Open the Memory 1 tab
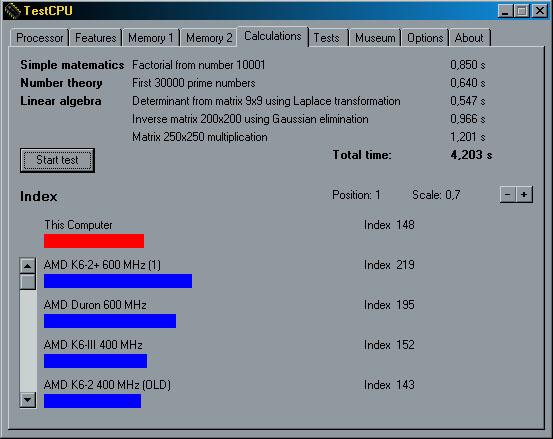The image size is (553, 439). [151, 38]
